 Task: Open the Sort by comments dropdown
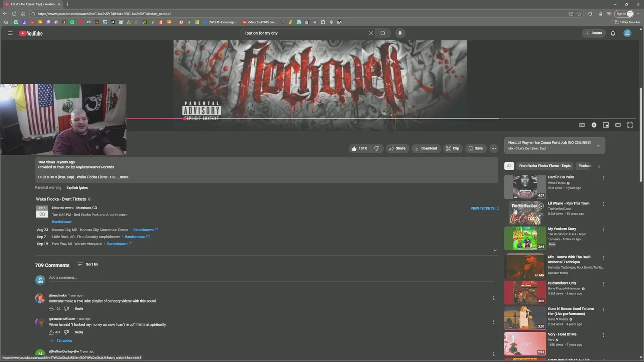tap(88, 264)
